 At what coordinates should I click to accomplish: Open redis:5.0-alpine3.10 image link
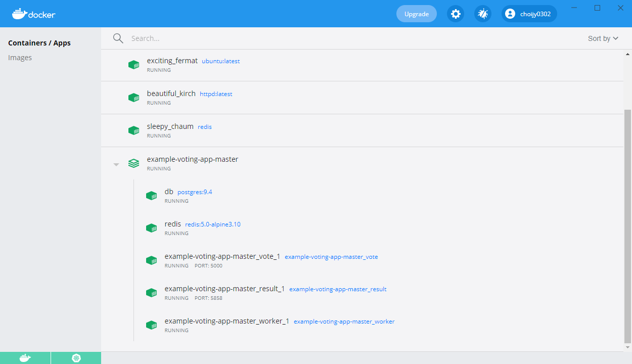[213, 224]
